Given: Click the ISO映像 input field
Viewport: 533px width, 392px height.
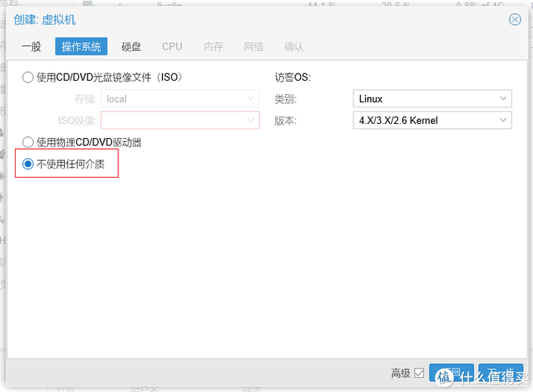Looking at the screenshot, I should [180, 121].
